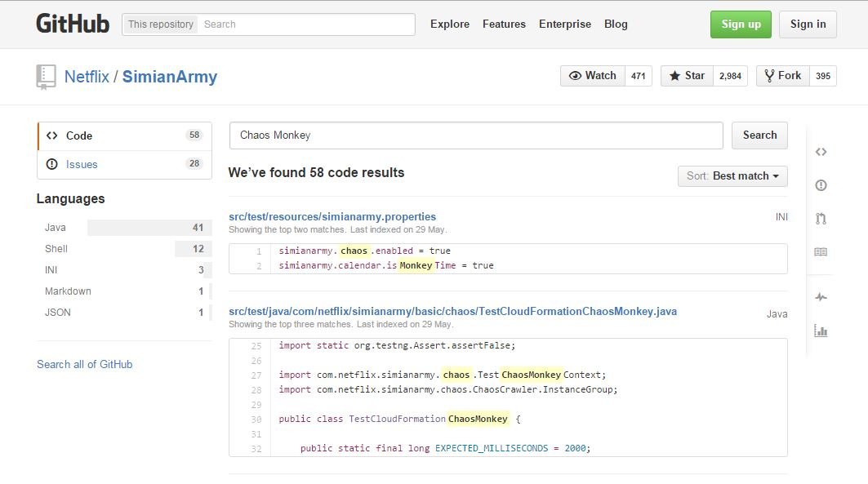Click line 'public class TestCloudFormationChaosMonkey {'
The width and height of the screenshot is (868, 484).
(399, 419)
